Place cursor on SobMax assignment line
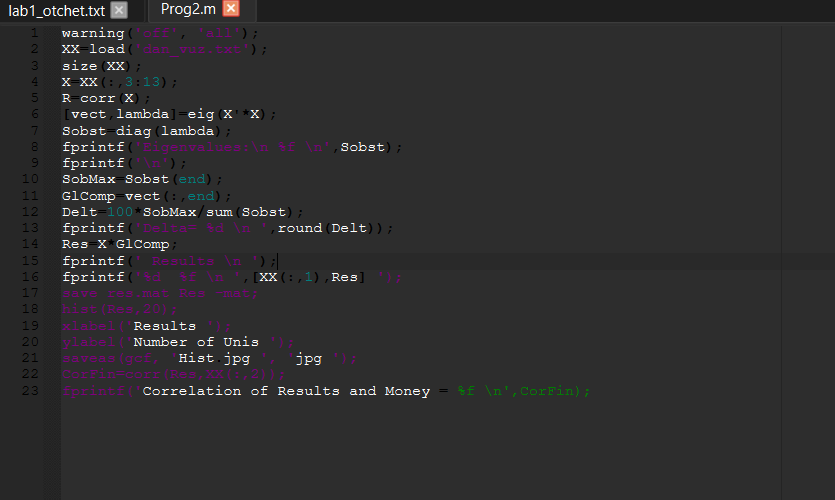Image resolution: width=835 pixels, height=500 pixels. coord(138,179)
